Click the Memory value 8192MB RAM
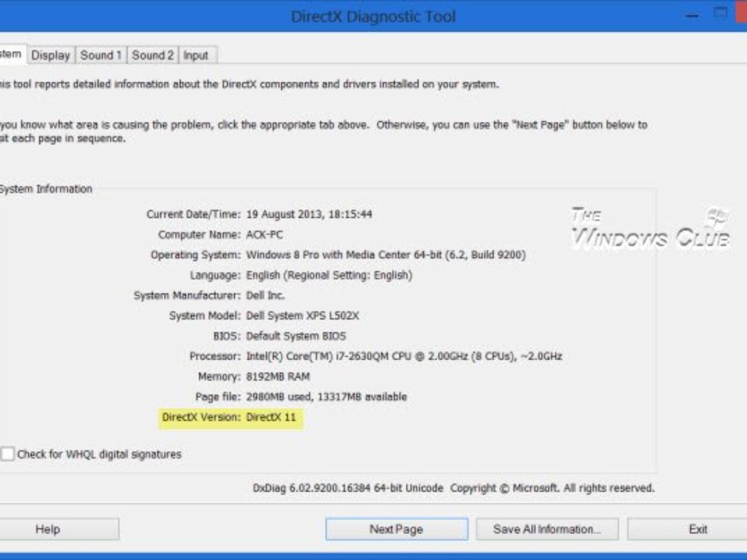 point(278,376)
